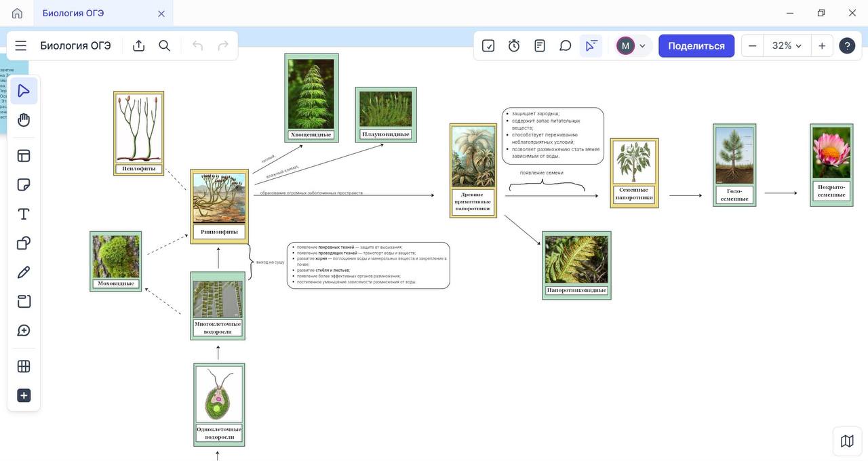Choose the sticky note tool
The height and width of the screenshot is (461, 868).
point(24,185)
